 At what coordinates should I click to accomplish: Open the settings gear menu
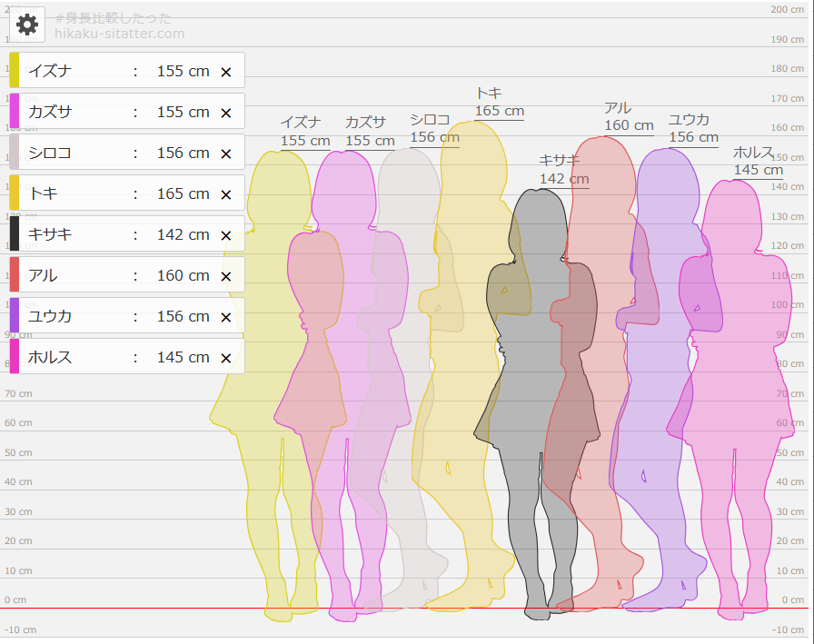pyautogui.click(x=27, y=25)
